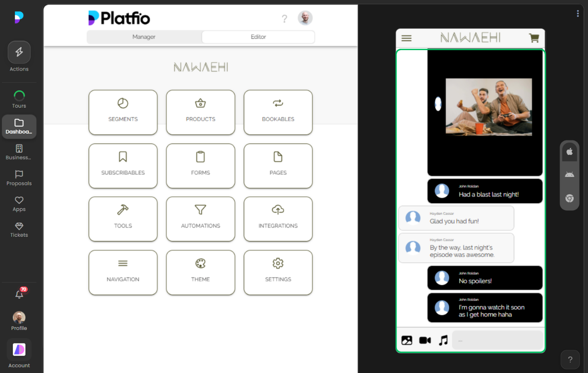Attach a video in the chat preview
Image resolution: width=588 pixels, height=373 pixels.
click(x=424, y=340)
